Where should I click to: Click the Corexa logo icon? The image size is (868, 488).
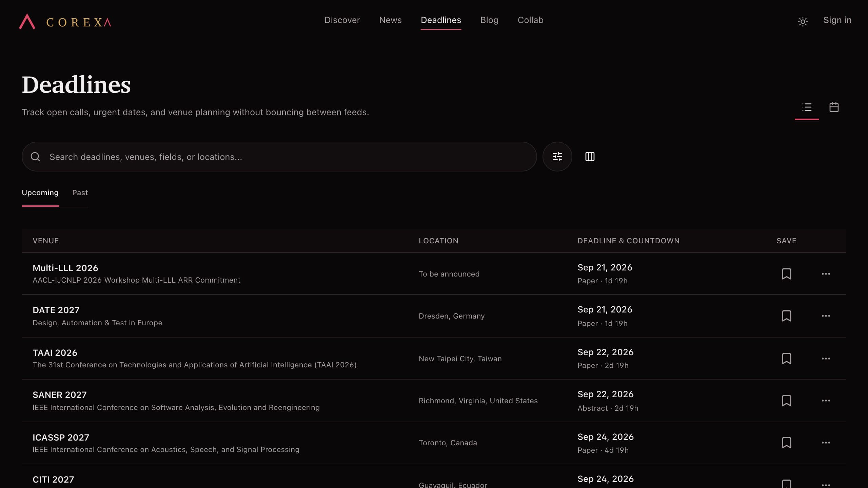27,21
